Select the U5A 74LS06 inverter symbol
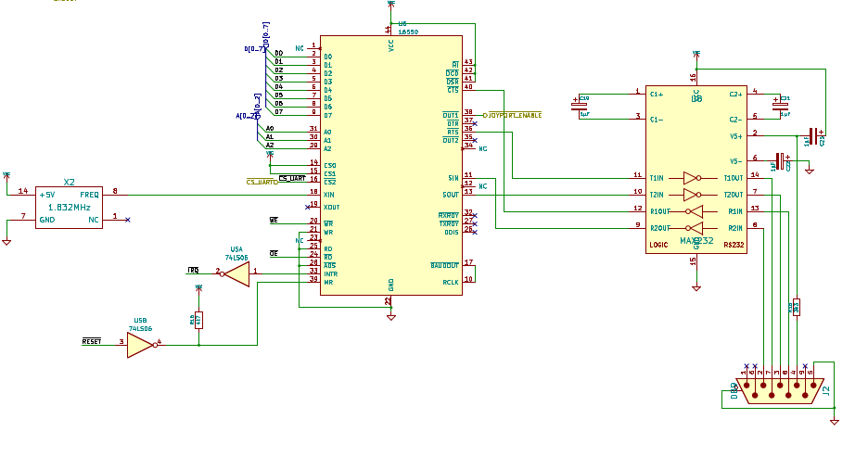Screen dimensions: 868x457 click(x=236, y=273)
